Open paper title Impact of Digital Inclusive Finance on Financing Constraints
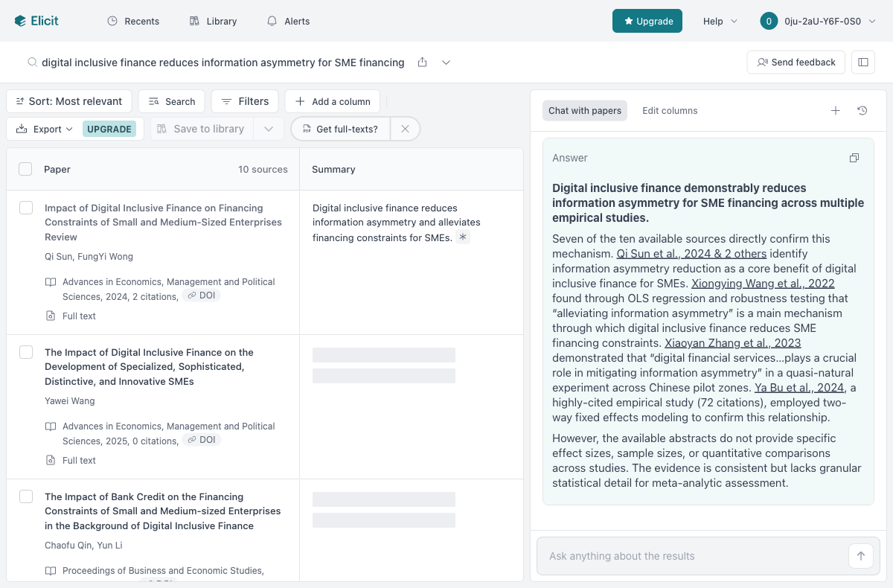The image size is (893, 588). (163, 223)
